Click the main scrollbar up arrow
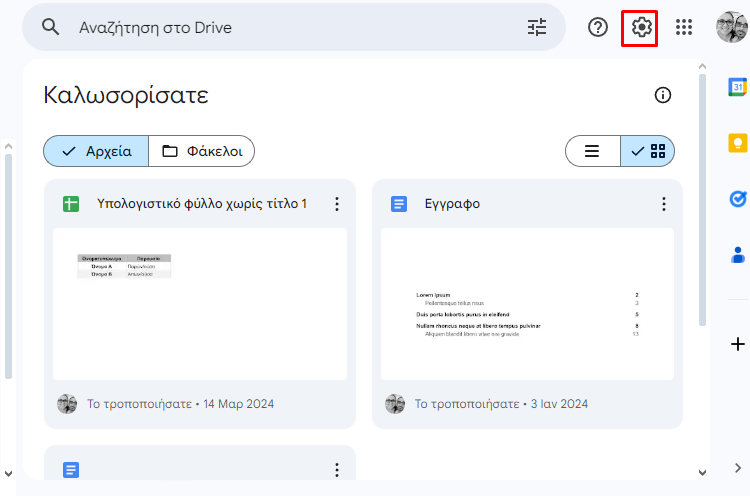 (x=702, y=66)
